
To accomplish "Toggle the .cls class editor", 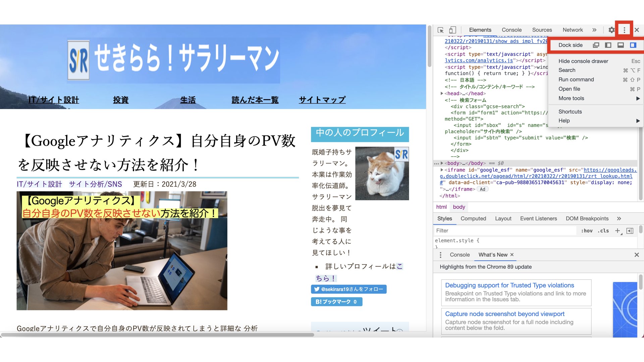I will [603, 231].
